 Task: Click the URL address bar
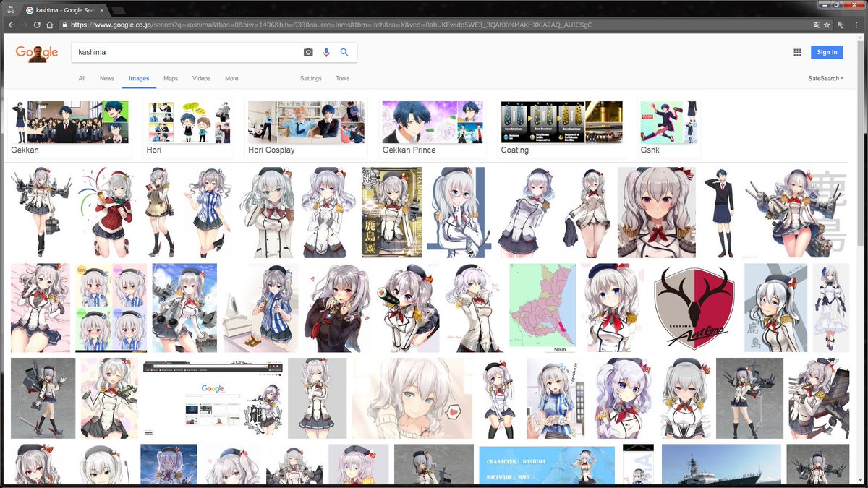(x=434, y=25)
